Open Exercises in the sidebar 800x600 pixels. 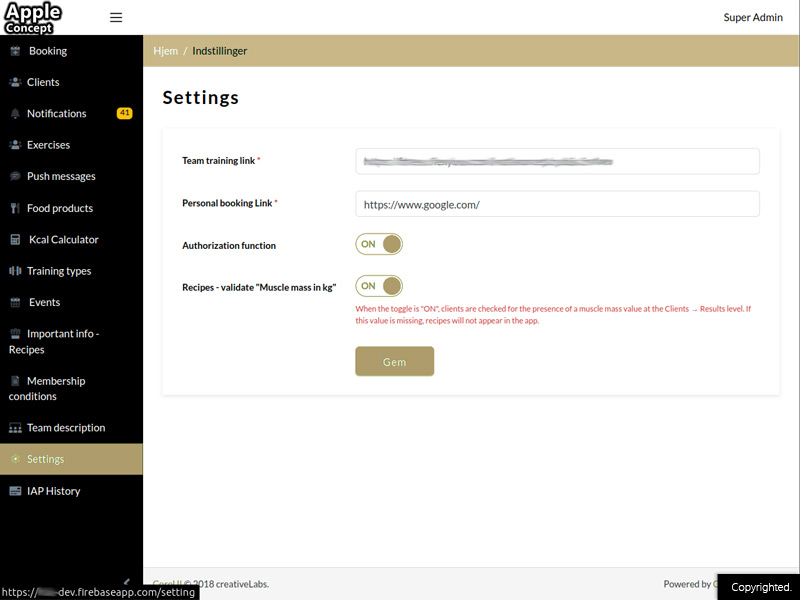48,145
